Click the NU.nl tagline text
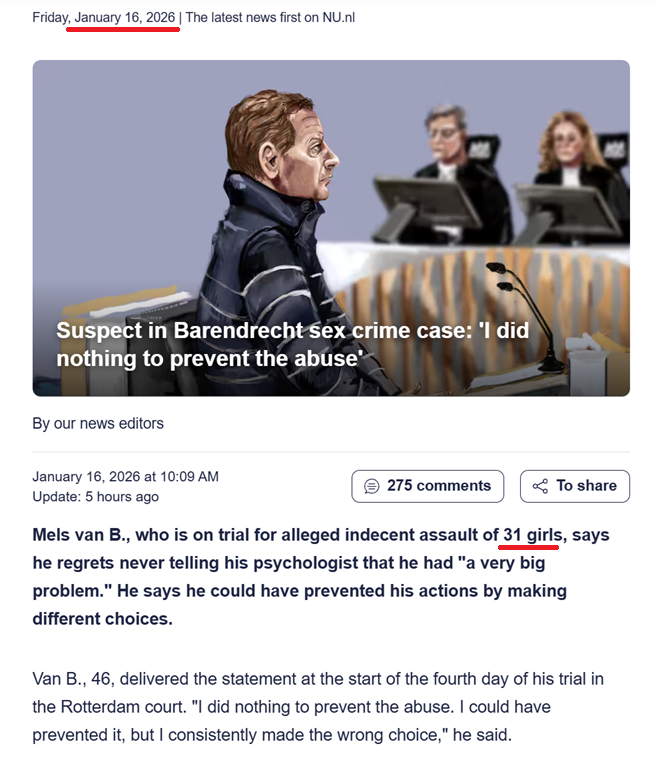Viewport: 656px width, 761px height. (x=270, y=17)
